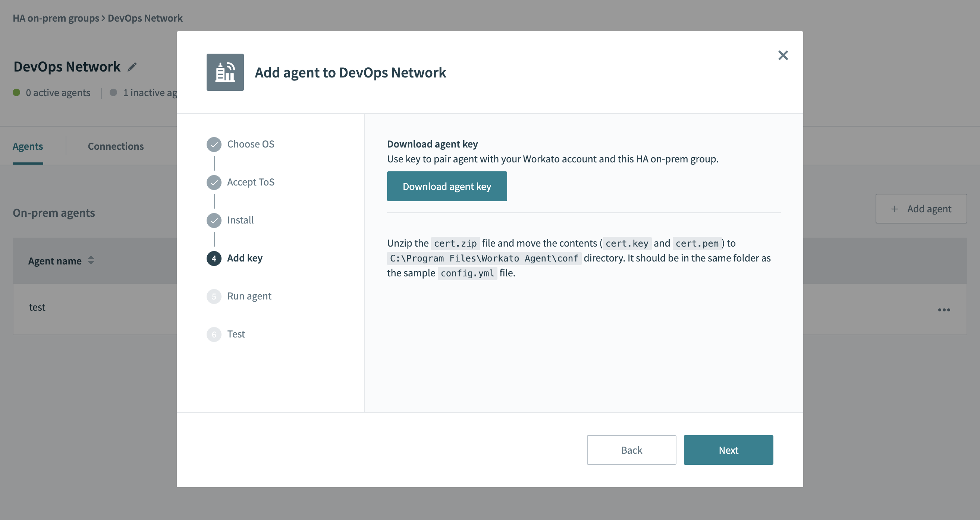Jump to the Run agent step
Screen dimensions: 980x520
249,296
